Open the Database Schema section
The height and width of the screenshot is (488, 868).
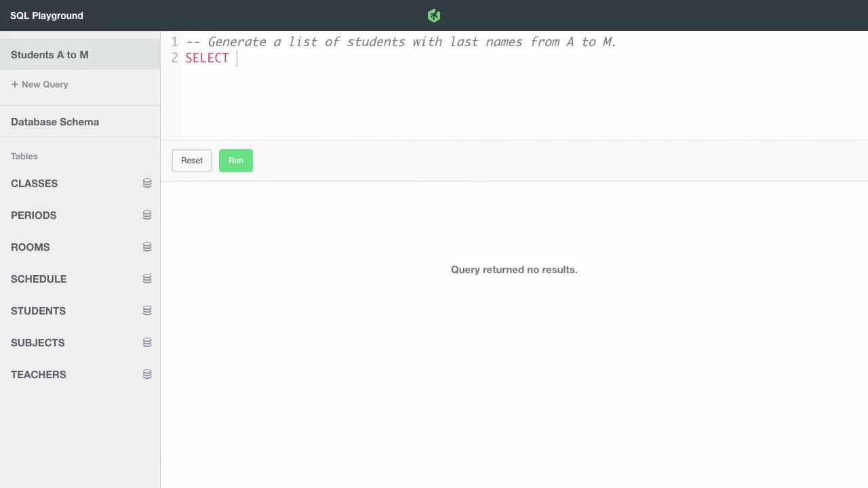click(55, 121)
